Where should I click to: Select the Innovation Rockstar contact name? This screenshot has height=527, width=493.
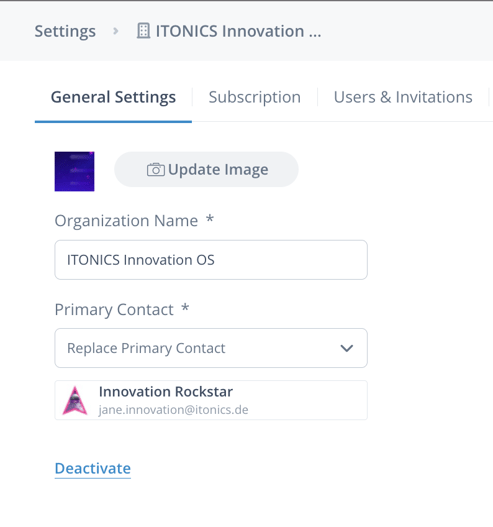(x=166, y=392)
